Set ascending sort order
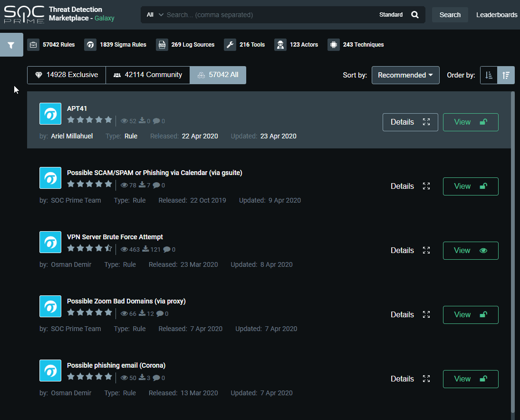 click(x=489, y=75)
